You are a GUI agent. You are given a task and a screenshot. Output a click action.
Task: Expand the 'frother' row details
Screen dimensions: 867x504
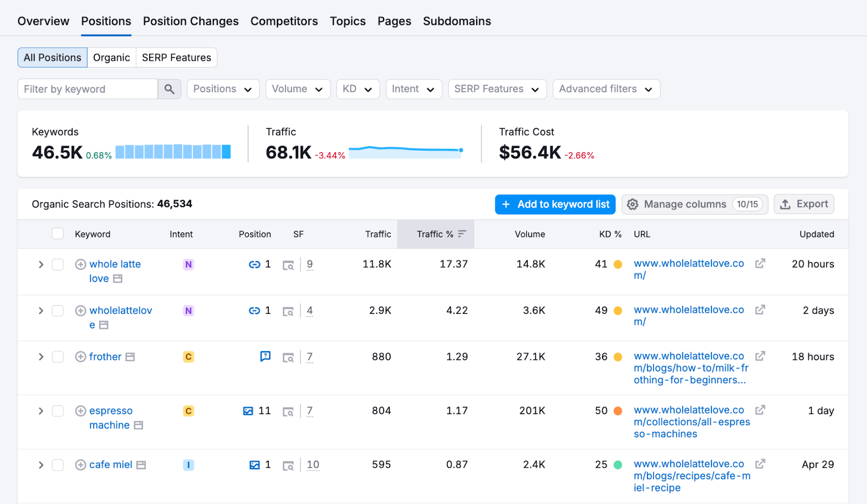tap(41, 357)
